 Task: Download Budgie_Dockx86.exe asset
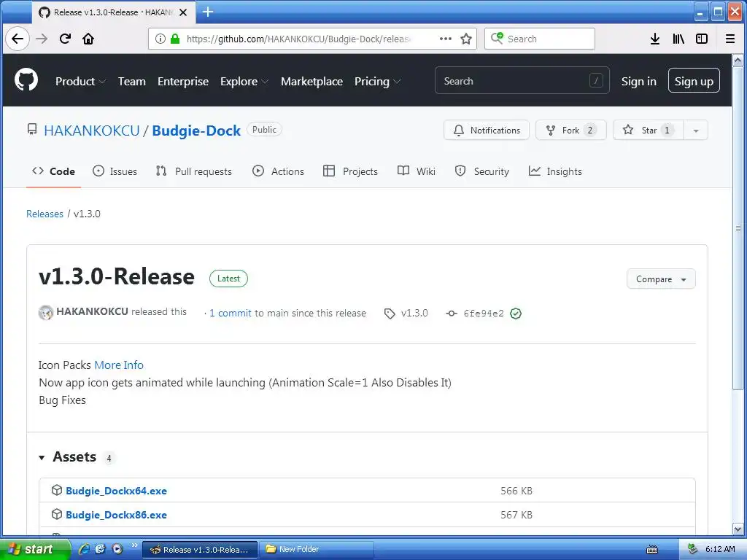pos(116,515)
